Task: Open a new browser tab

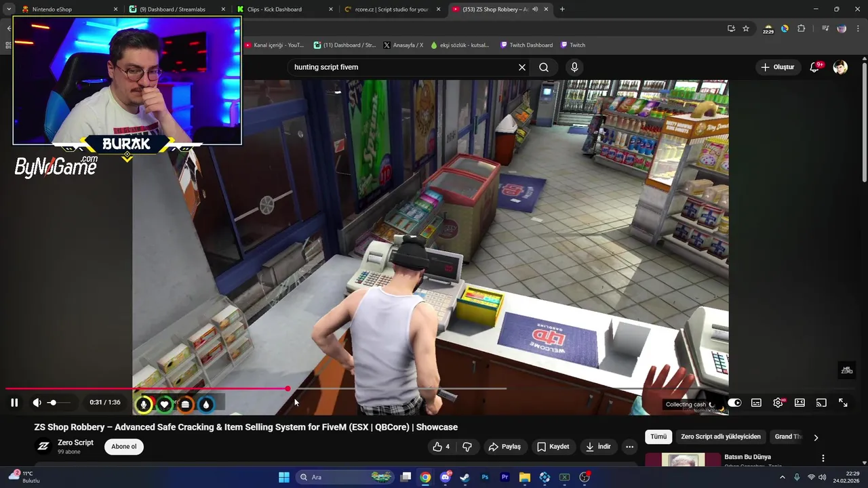Action: click(562, 9)
